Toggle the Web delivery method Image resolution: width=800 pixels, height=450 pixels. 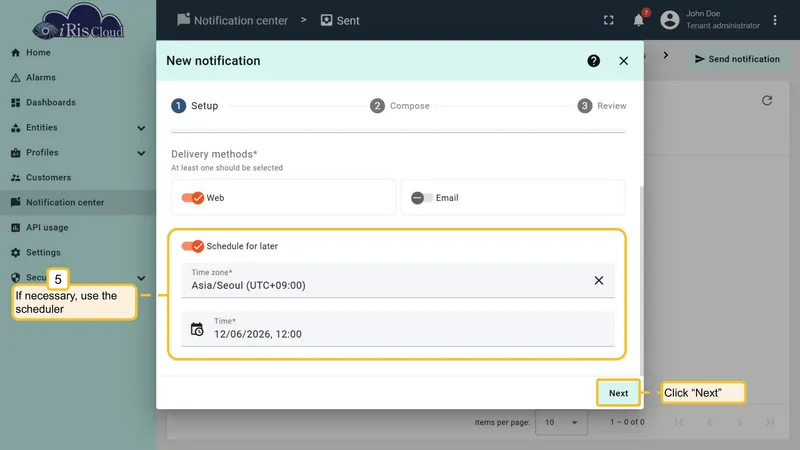(x=192, y=198)
